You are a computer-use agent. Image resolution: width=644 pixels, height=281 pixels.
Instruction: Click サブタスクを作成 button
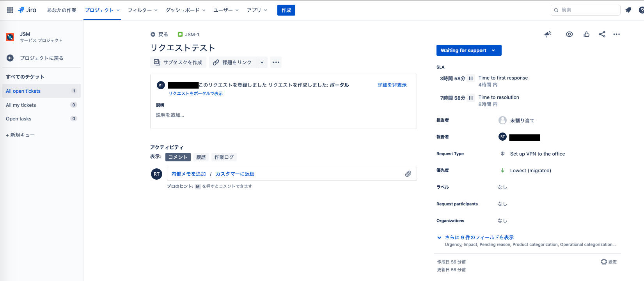(x=178, y=62)
